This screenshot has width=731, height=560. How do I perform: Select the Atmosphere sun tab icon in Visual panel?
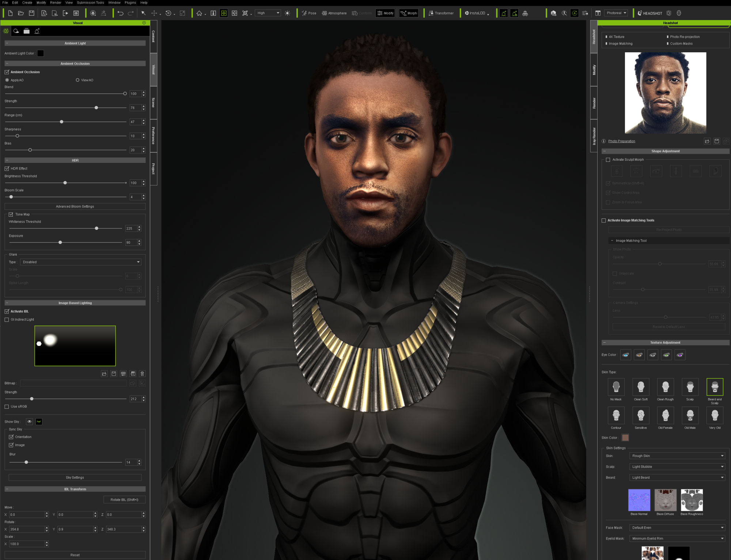(x=6, y=31)
